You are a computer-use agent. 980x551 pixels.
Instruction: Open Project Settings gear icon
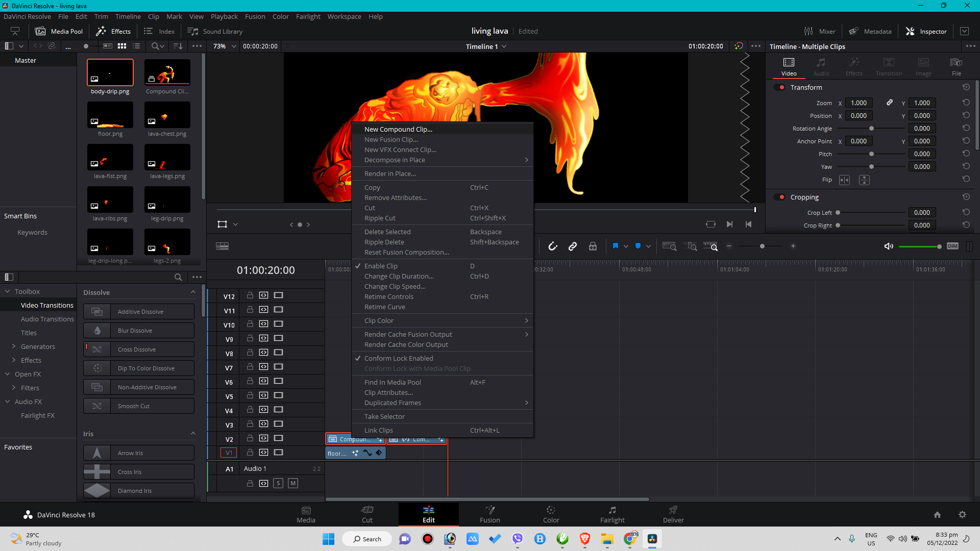[962, 515]
